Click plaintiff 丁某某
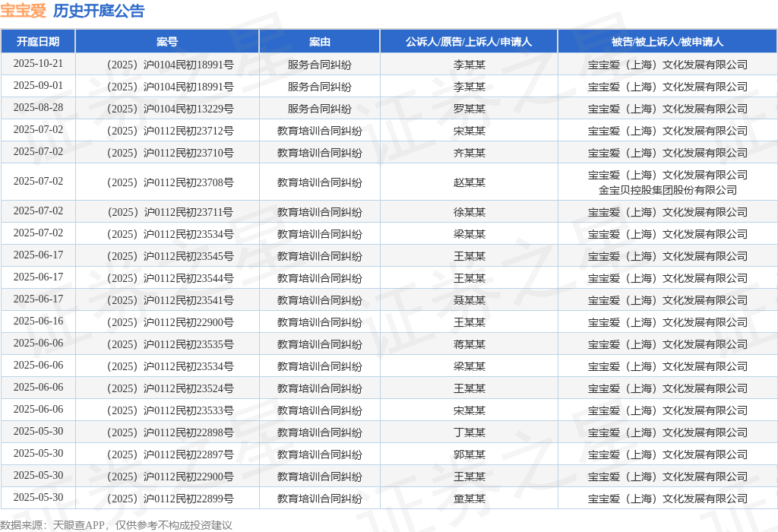The height and width of the screenshot is (532, 778). [x=469, y=432]
